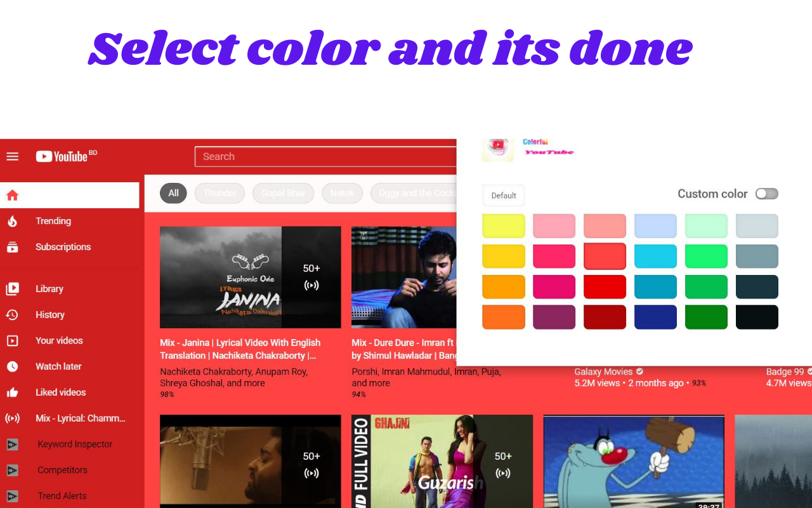The width and height of the screenshot is (812, 508).
Task: Click the Watch later icon
Action: pyautogui.click(x=13, y=366)
